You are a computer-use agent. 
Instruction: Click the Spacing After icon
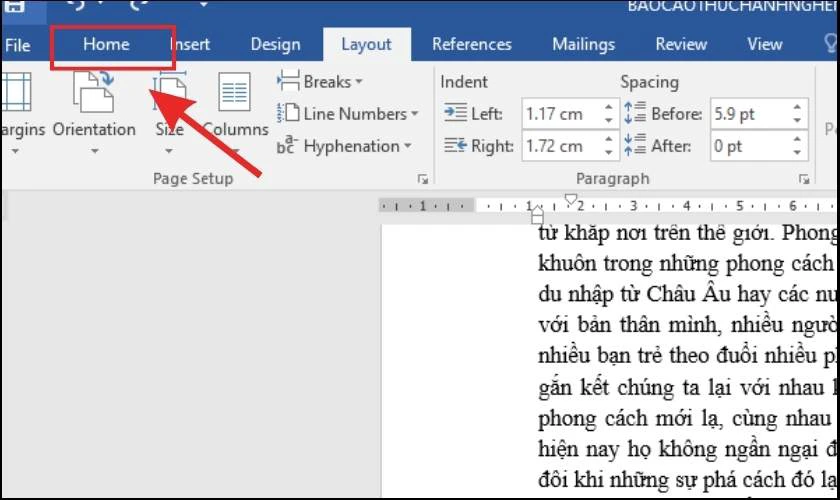[x=635, y=145]
